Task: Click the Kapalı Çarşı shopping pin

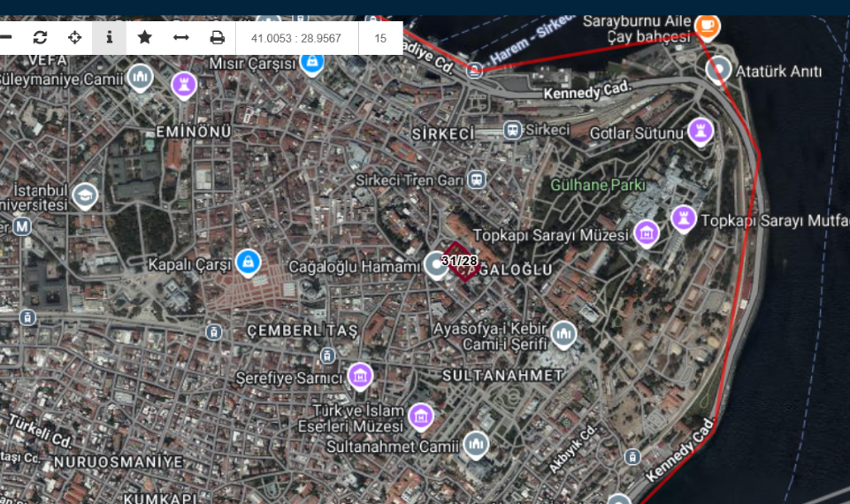Action: click(249, 262)
